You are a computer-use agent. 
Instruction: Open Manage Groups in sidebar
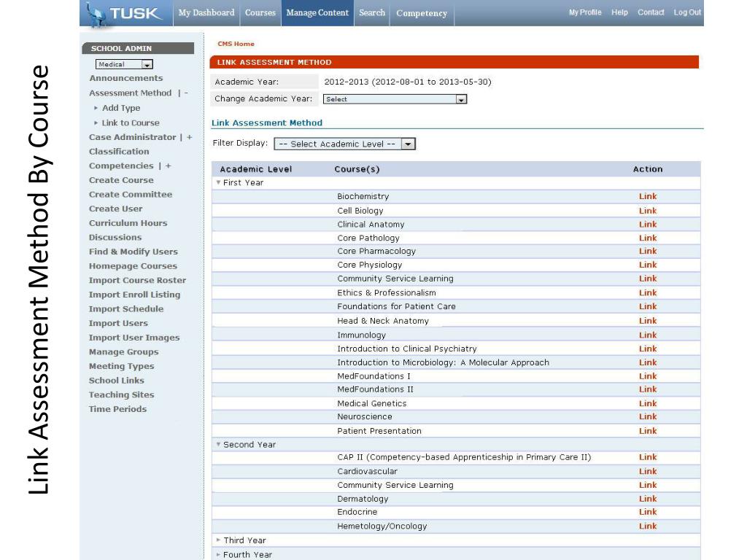(x=123, y=351)
